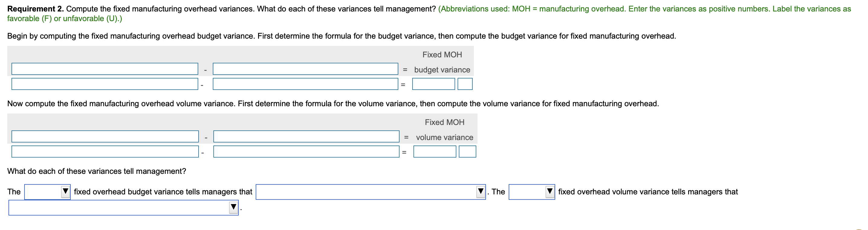Click the first budget variance formula field
Viewport: 868px width, 230px height.
tap(105, 69)
